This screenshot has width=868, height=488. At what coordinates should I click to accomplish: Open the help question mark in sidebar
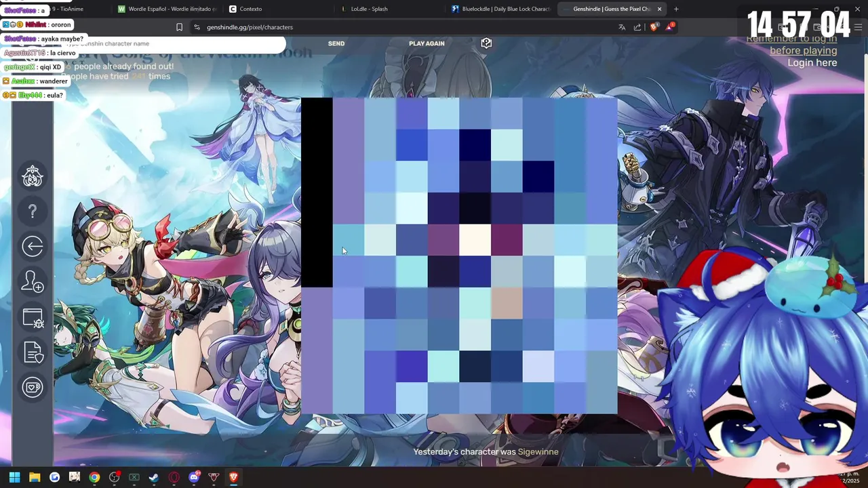pyautogui.click(x=33, y=211)
